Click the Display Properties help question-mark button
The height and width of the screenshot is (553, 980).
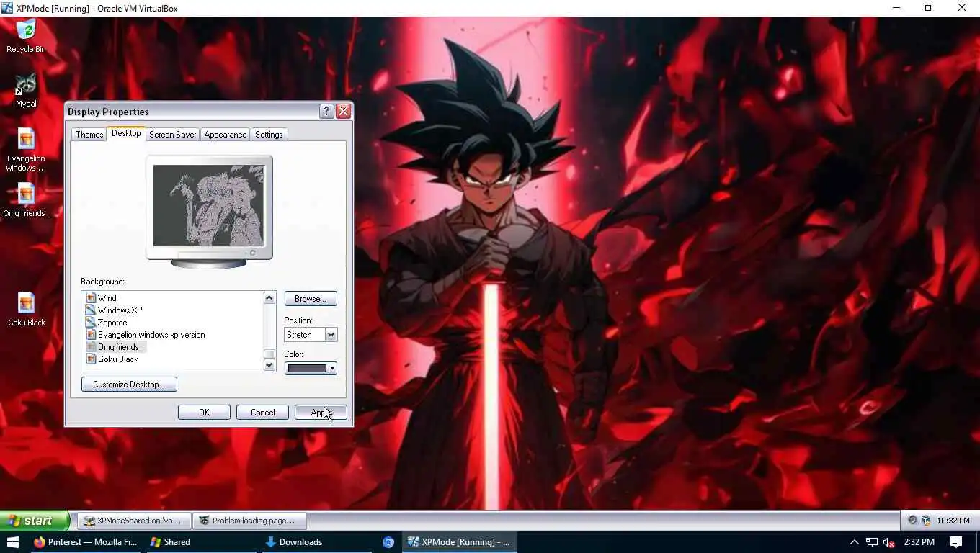(x=326, y=112)
